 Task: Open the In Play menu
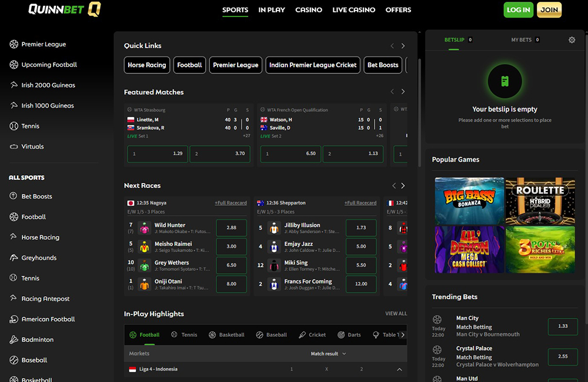click(272, 10)
